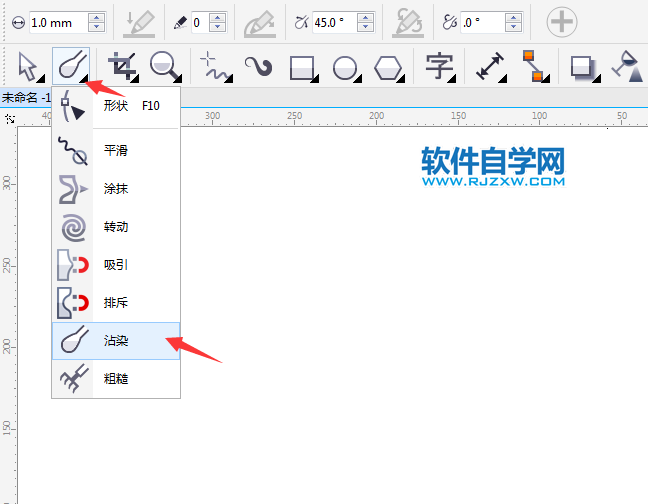648x504 pixels.
Task: Choose 形状 F10 from flyout
Action: point(116,106)
